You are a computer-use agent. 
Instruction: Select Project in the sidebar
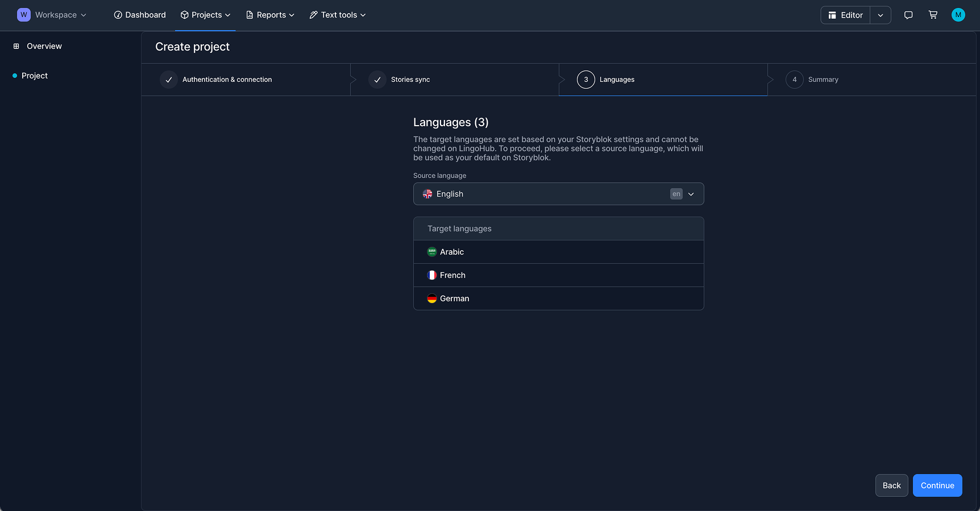35,76
